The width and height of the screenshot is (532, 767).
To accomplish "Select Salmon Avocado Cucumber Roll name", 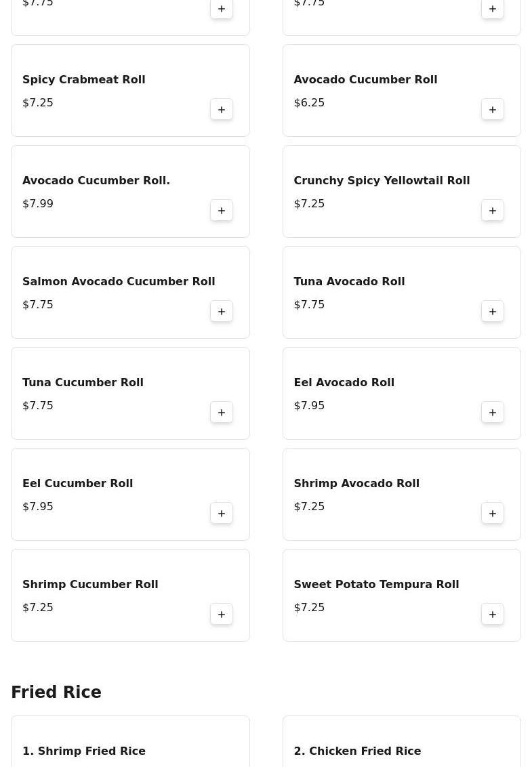I will pos(119,282).
